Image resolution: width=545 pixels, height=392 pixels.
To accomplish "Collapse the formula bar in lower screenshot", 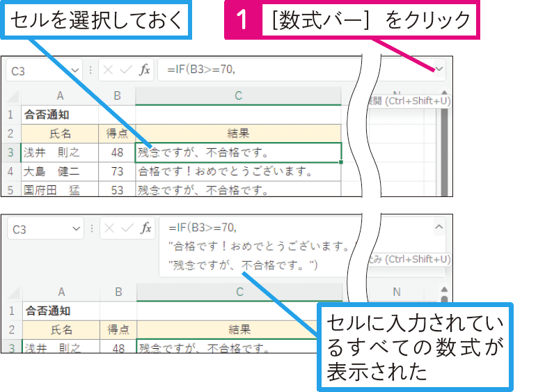I will (439, 227).
